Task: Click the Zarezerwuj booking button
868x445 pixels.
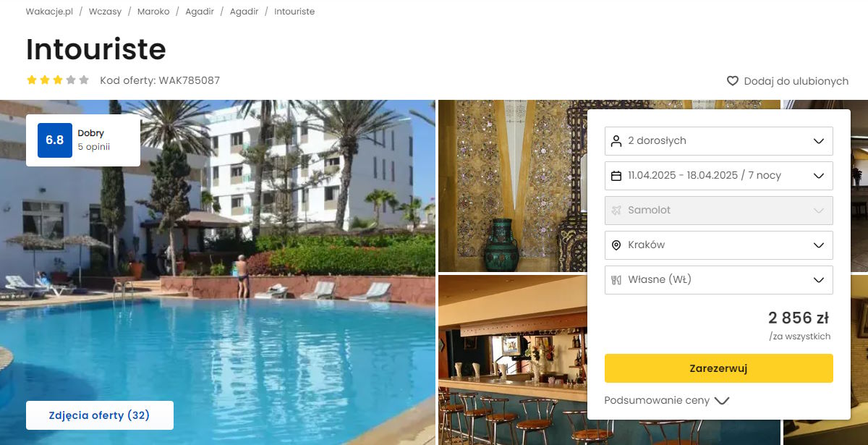Action: [719, 368]
